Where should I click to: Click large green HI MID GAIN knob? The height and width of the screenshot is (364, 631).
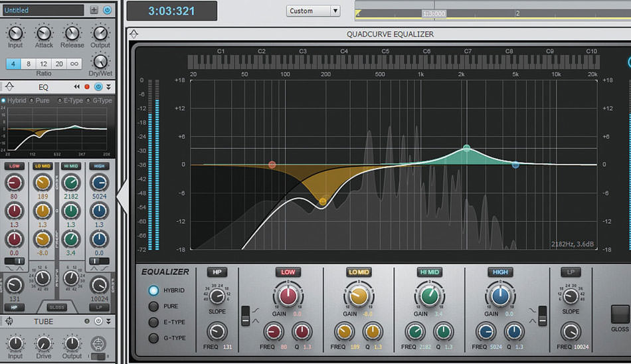pyautogui.click(x=429, y=296)
